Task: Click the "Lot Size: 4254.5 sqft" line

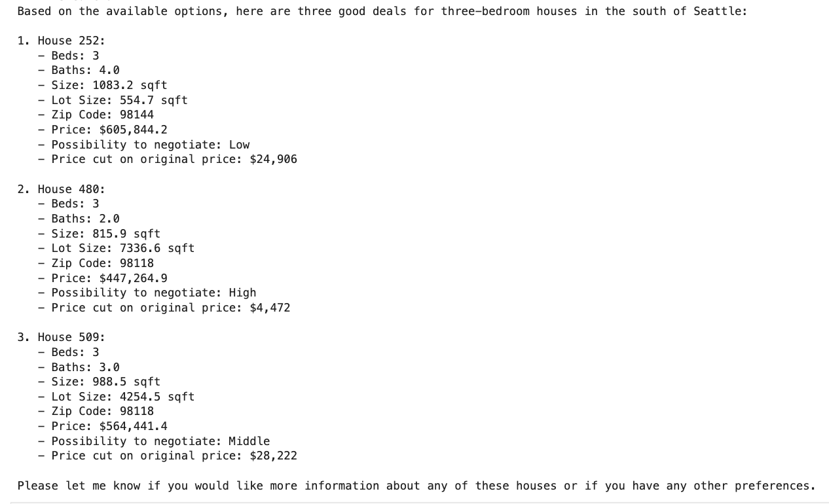Action: (122, 397)
